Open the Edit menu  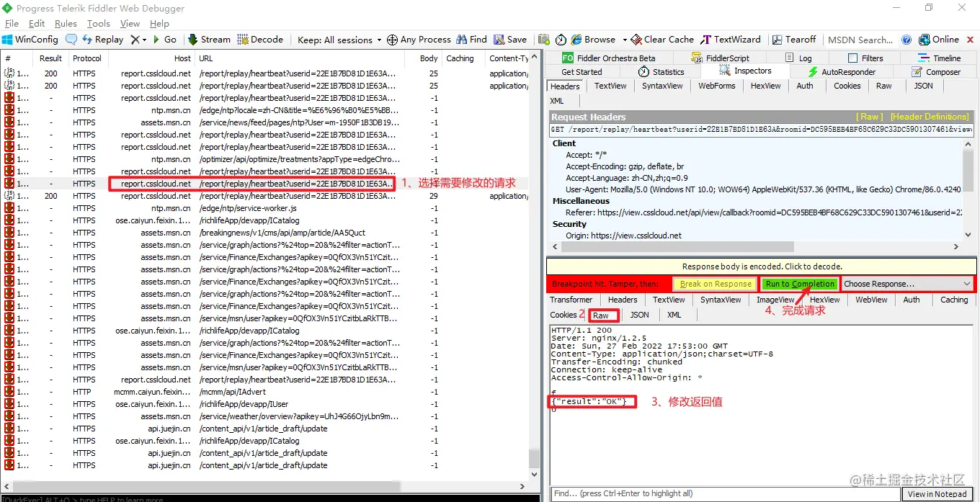pyautogui.click(x=37, y=24)
